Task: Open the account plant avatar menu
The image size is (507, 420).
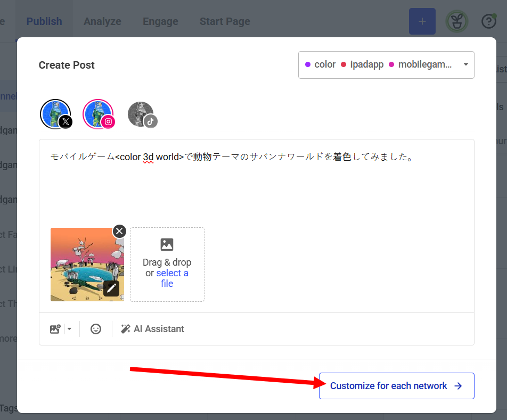Action: tap(456, 21)
